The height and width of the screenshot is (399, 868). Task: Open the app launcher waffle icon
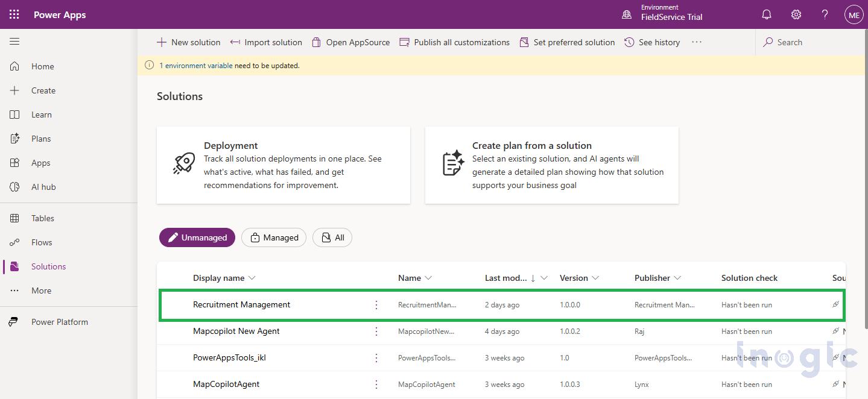click(14, 14)
